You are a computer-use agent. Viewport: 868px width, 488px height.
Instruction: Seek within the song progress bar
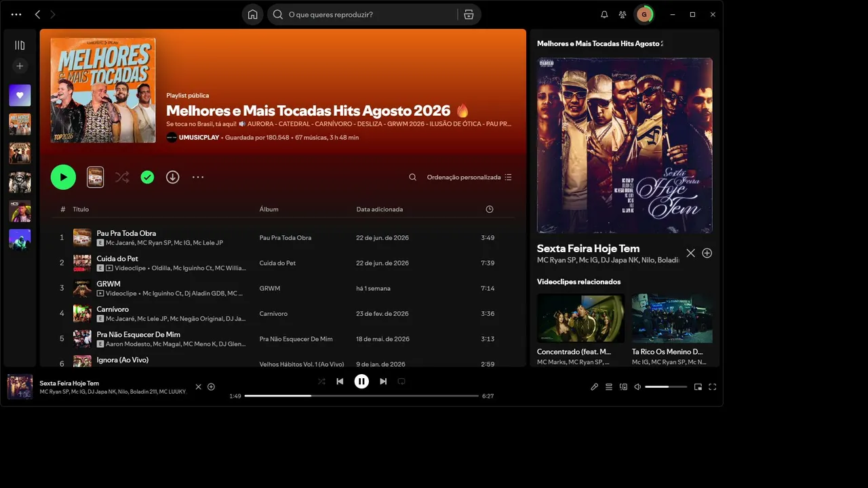tap(361, 396)
